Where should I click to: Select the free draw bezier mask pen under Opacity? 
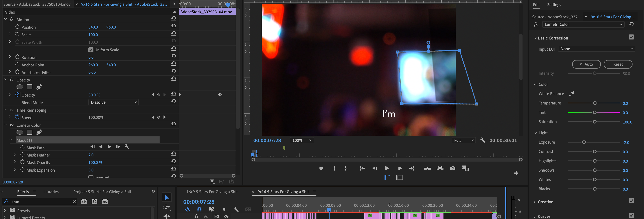pos(39,87)
